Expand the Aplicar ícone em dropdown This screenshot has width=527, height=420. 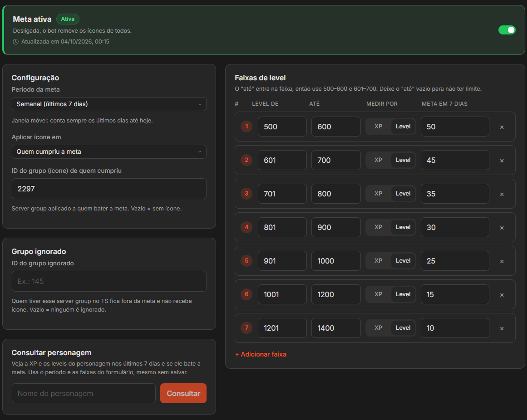point(109,152)
